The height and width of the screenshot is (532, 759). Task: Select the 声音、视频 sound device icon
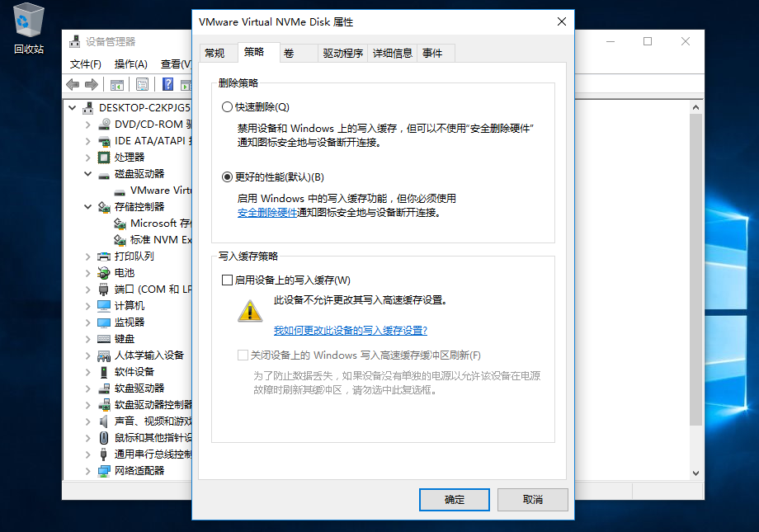pyautogui.click(x=104, y=421)
